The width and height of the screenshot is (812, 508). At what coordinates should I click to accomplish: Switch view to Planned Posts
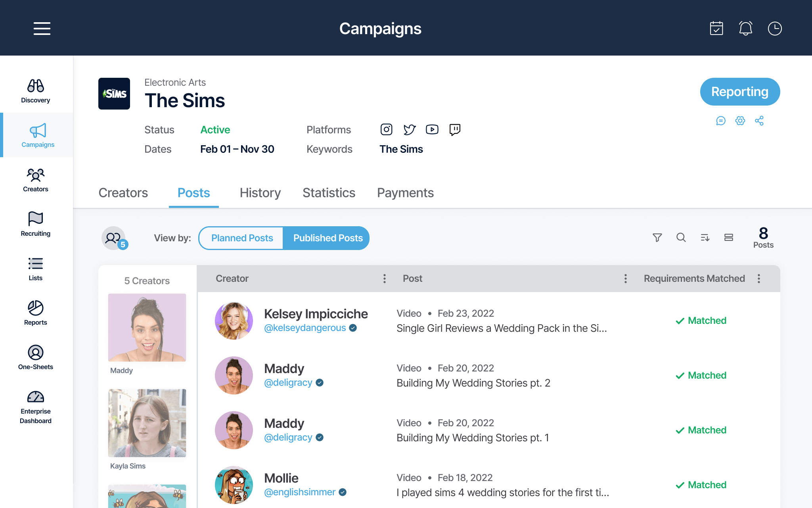click(242, 238)
